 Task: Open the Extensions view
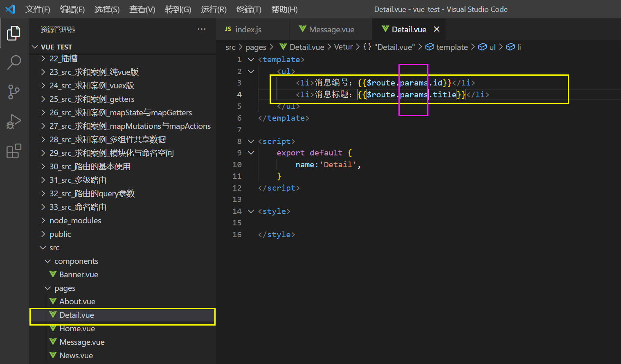pyautogui.click(x=14, y=151)
